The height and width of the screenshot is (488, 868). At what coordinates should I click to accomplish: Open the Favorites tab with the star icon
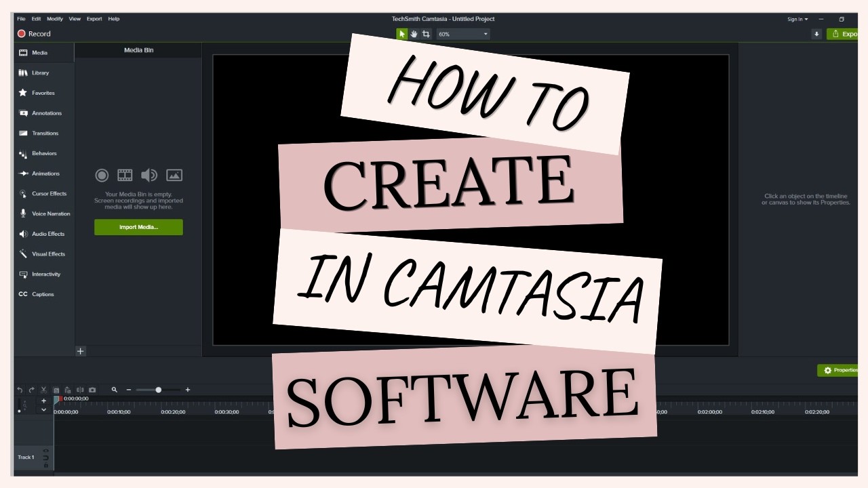[x=44, y=93]
